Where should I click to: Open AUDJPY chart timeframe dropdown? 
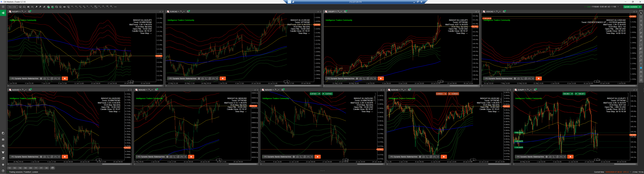[x=24, y=11]
